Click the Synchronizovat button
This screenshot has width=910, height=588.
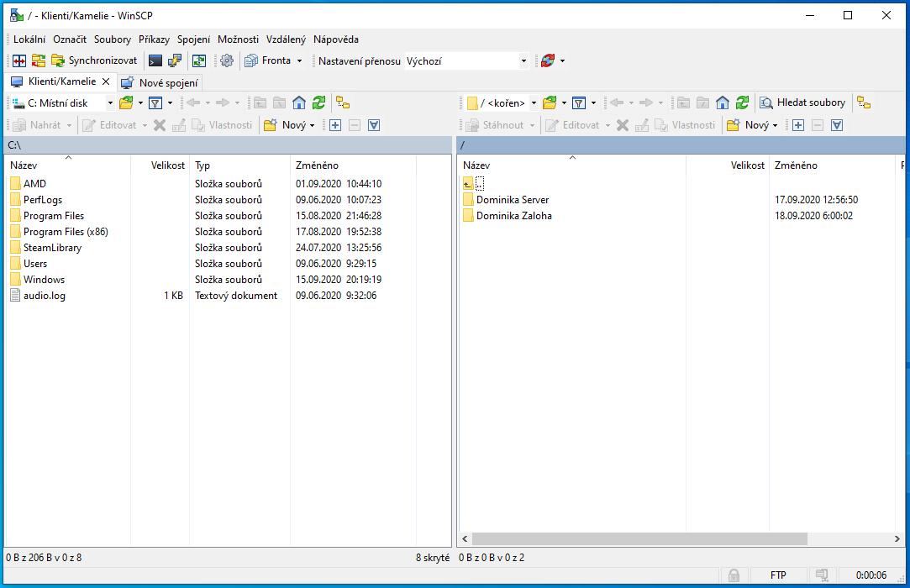(94, 60)
